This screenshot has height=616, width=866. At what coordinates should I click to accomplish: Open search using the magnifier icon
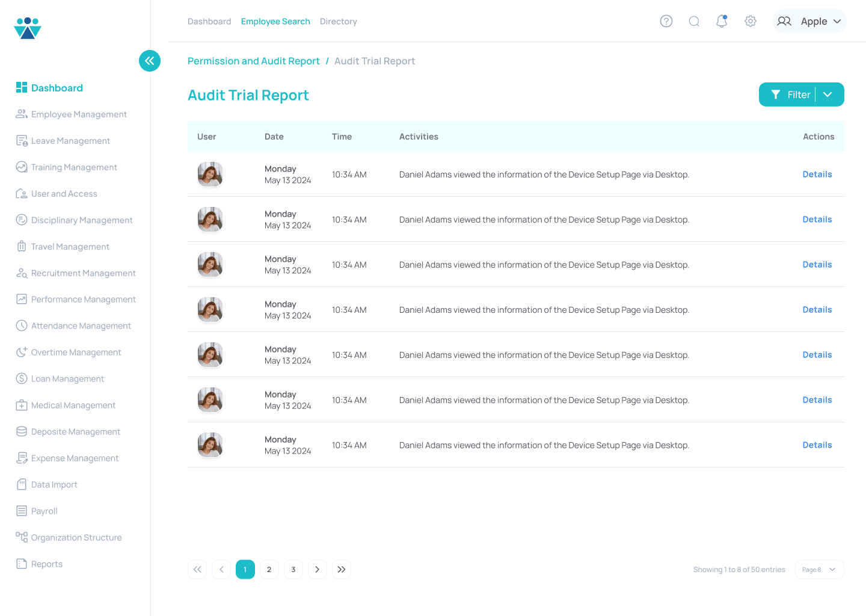(x=694, y=22)
